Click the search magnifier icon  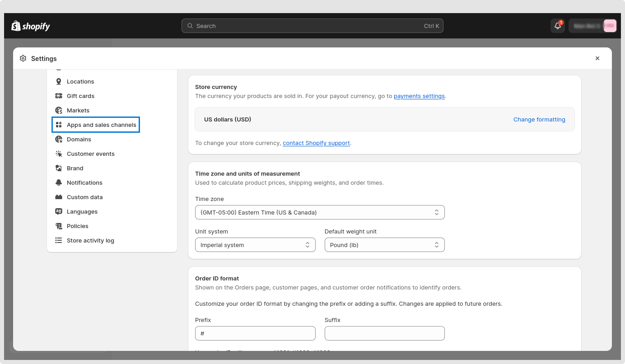click(x=190, y=26)
